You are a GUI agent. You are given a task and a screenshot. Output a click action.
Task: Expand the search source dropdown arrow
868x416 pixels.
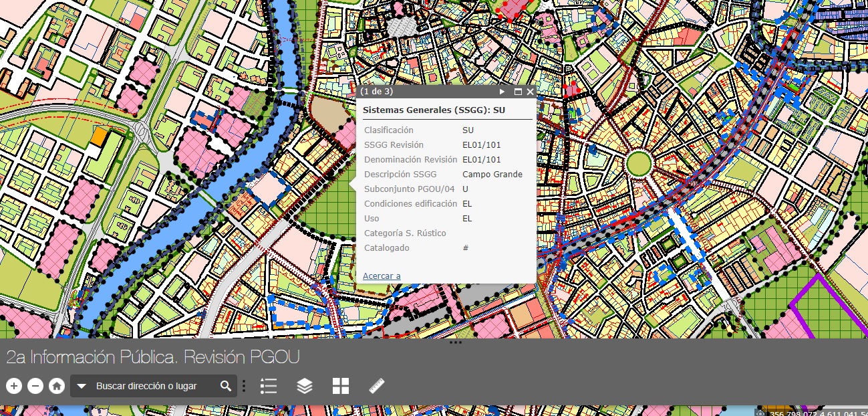(82, 386)
